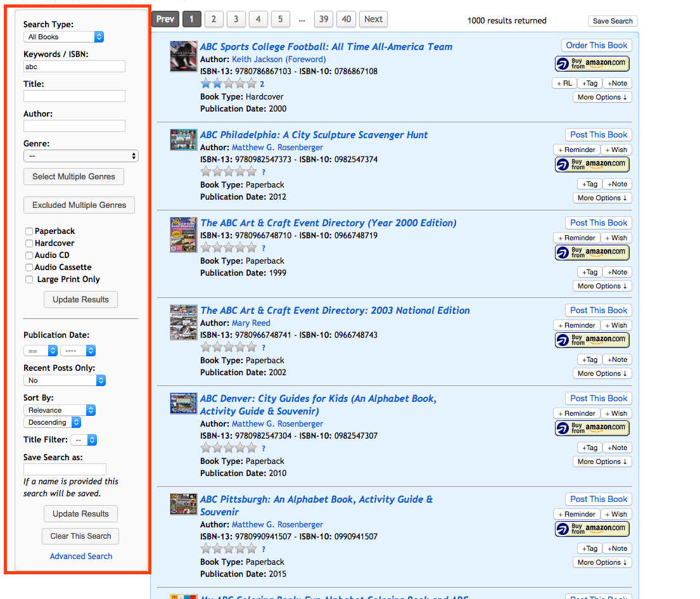Rate ABC Art & Craft 2003 National Edition stars

(x=229, y=347)
